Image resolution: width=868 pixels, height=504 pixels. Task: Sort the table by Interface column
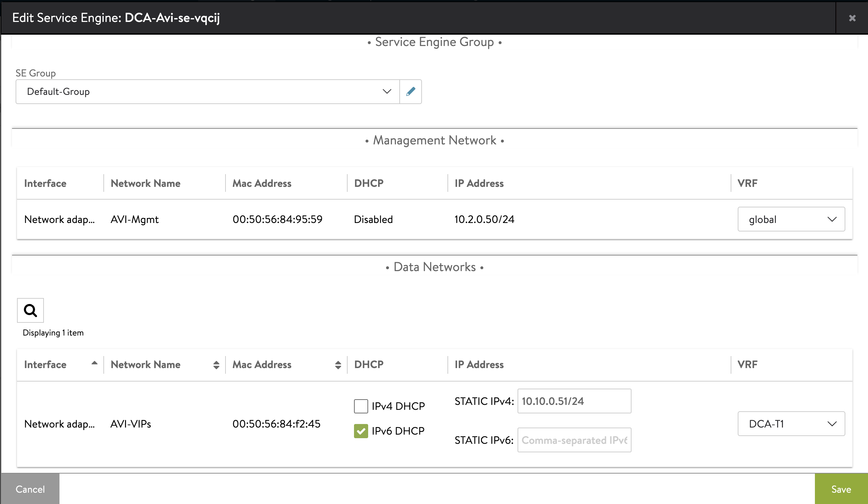pos(94,363)
